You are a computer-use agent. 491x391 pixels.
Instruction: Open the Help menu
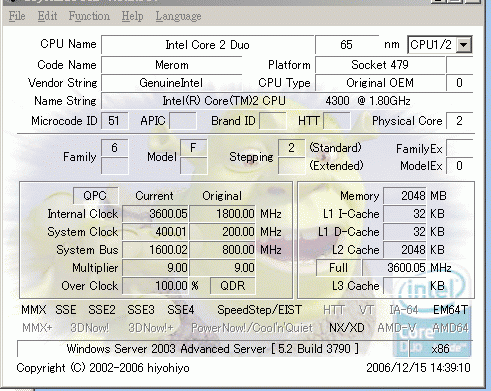(x=132, y=16)
